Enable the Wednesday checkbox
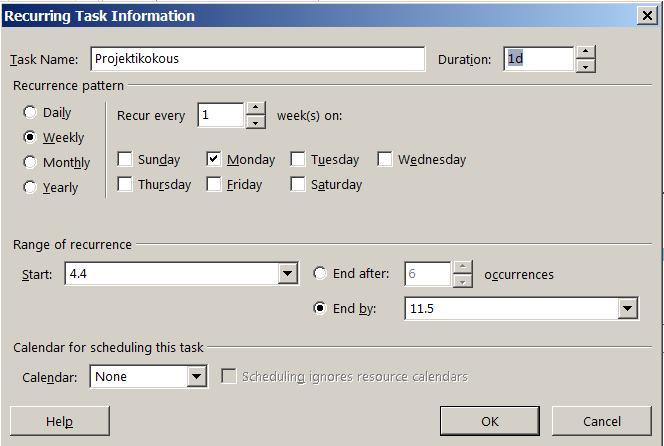The width and height of the screenshot is (664, 446). coord(385,159)
